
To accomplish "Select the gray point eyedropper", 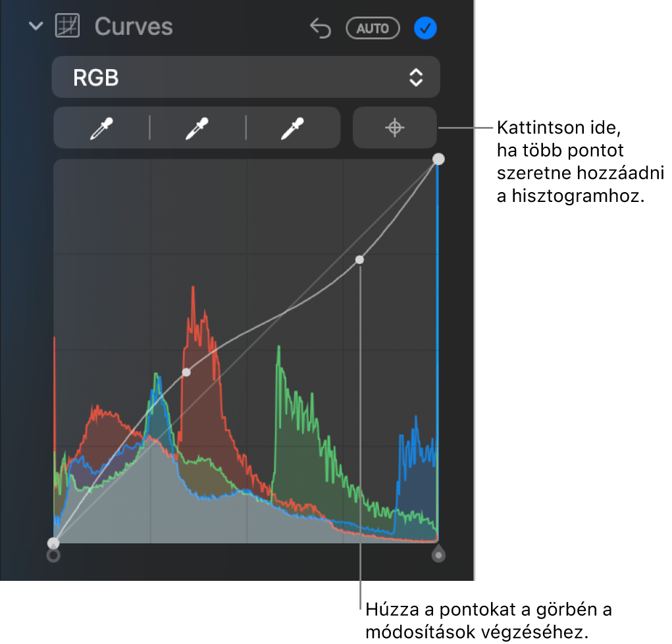I will (x=197, y=128).
